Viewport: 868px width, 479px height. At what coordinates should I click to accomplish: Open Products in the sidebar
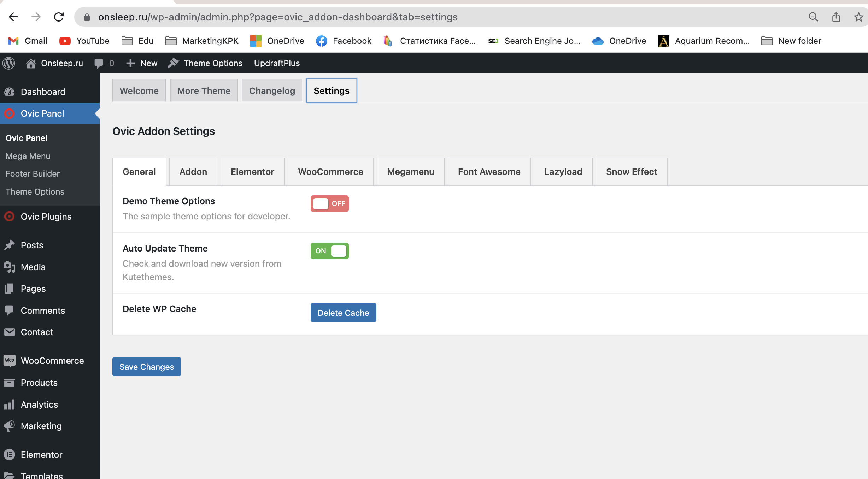[50, 383]
